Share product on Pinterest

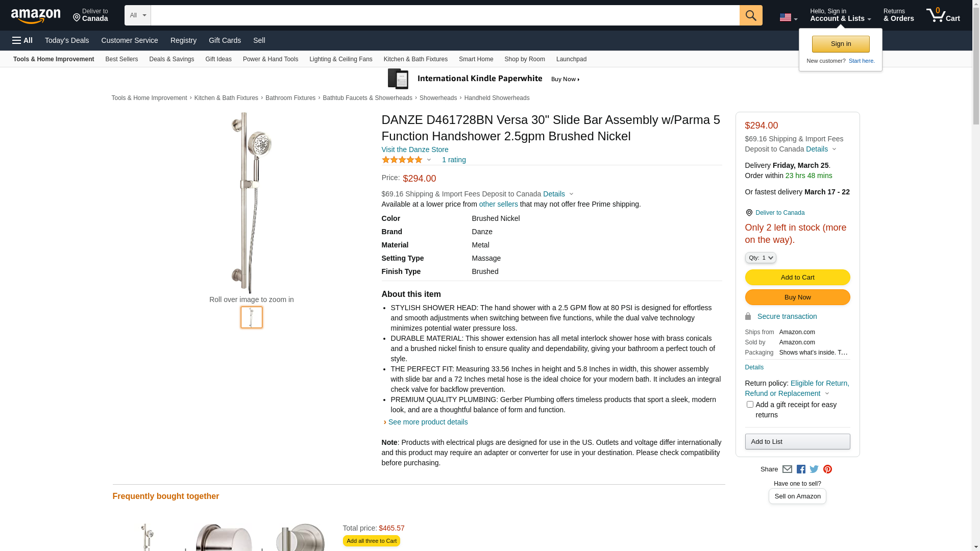pos(827,469)
